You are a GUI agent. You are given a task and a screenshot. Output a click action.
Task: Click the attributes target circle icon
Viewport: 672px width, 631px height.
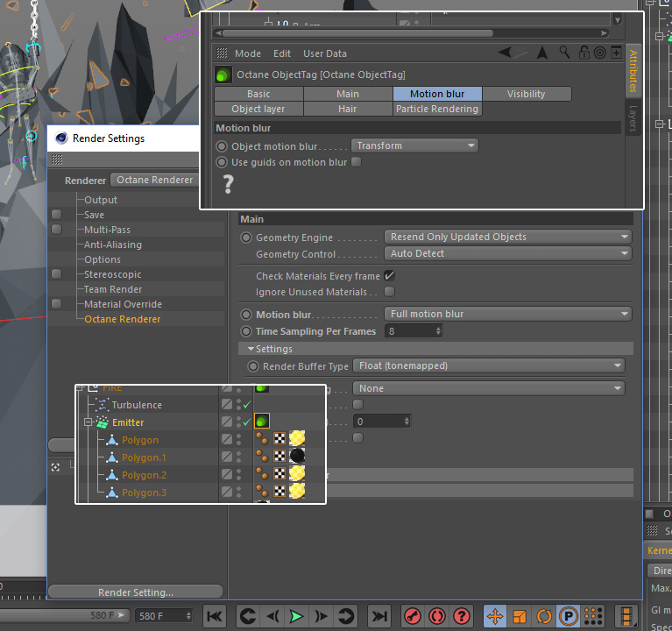click(600, 53)
